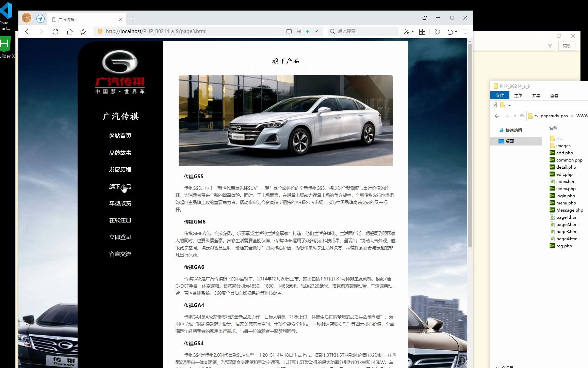Viewport: 588px width, 368px height.
Task: Click the 预览 button in the background window
Action: coord(567,46)
